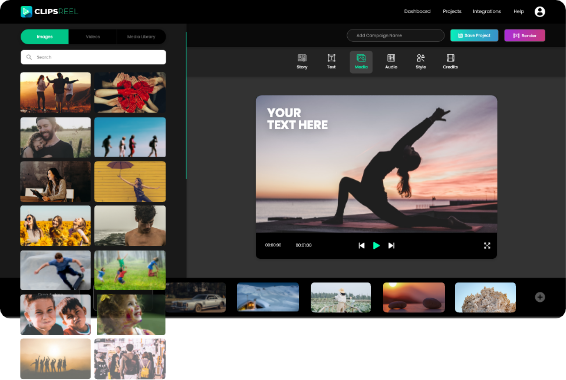Select the woman with tablet image
The width and height of the screenshot is (566, 380).
click(x=56, y=182)
